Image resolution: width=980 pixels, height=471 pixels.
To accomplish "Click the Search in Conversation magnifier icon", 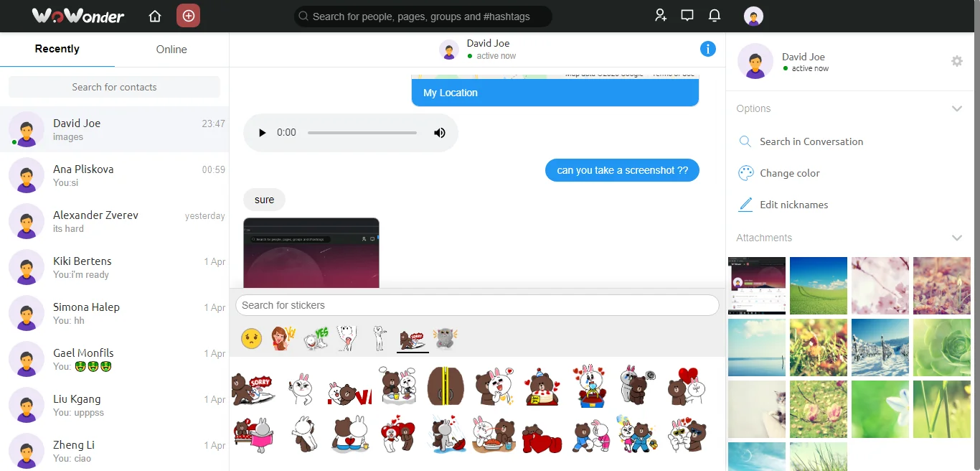I will tap(745, 141).
